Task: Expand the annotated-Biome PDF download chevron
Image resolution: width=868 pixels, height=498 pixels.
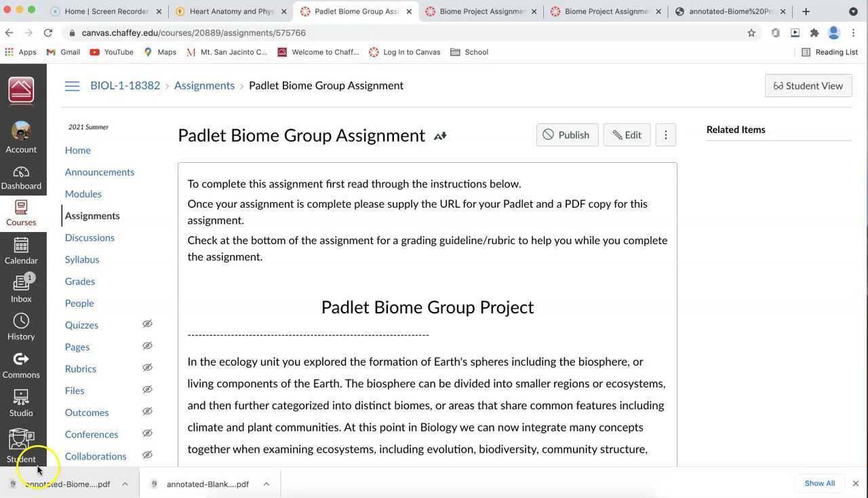Action: [x=125, y=484]
